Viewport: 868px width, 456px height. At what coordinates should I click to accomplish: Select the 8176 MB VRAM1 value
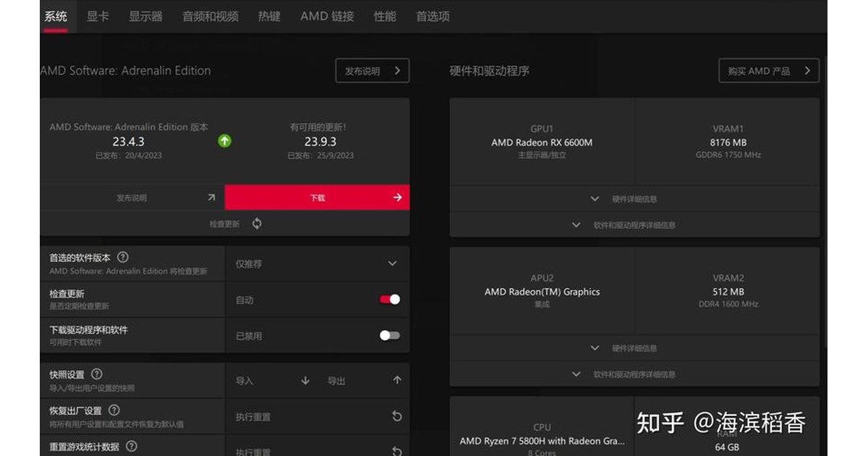[x=728, y=143]
